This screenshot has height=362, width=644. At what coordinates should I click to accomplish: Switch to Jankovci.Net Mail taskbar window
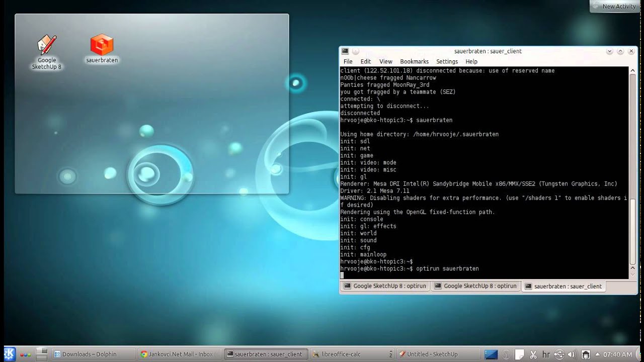180,354
